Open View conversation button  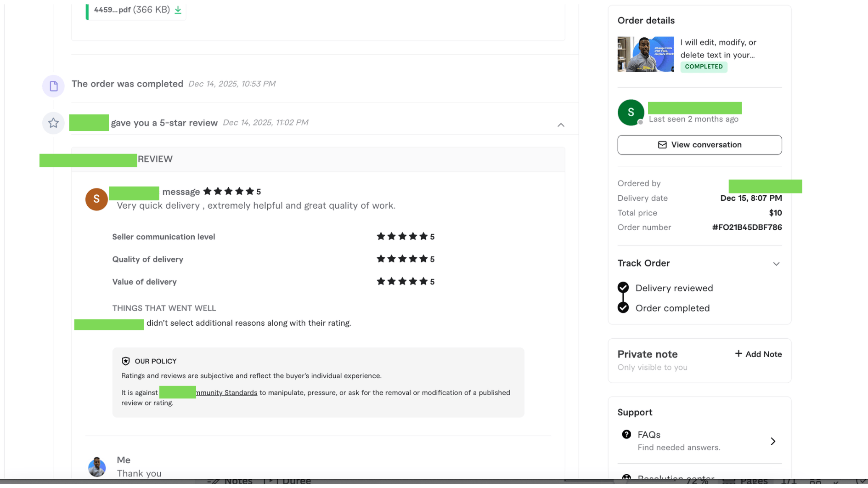[699, 145]
